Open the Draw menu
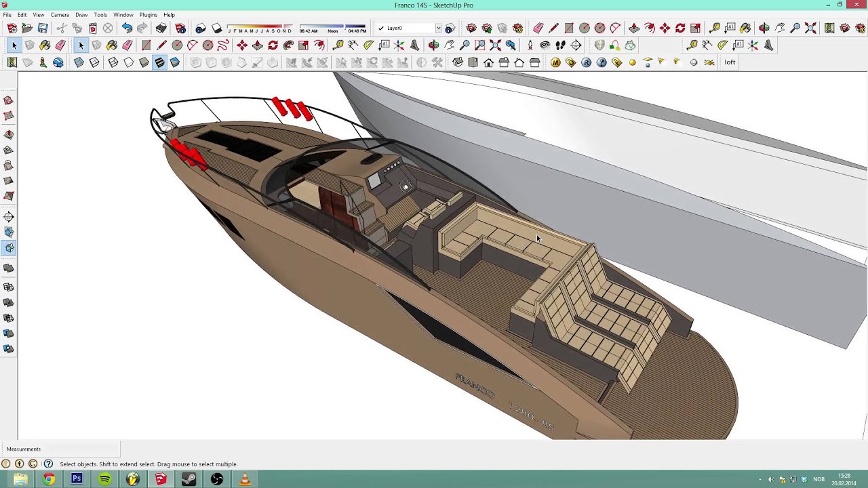The image size is (868, 488). click(81, 15)
